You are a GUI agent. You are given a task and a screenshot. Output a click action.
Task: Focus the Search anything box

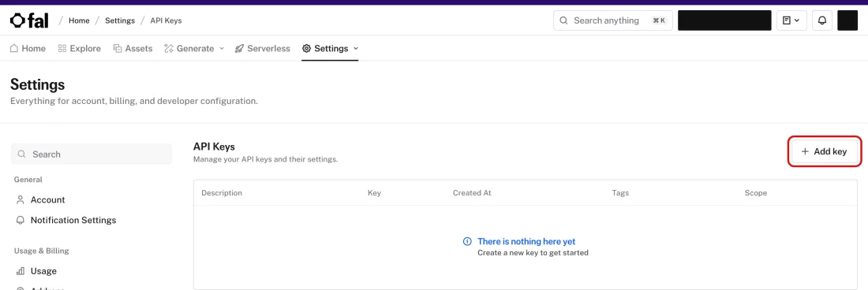pos(613,20)
